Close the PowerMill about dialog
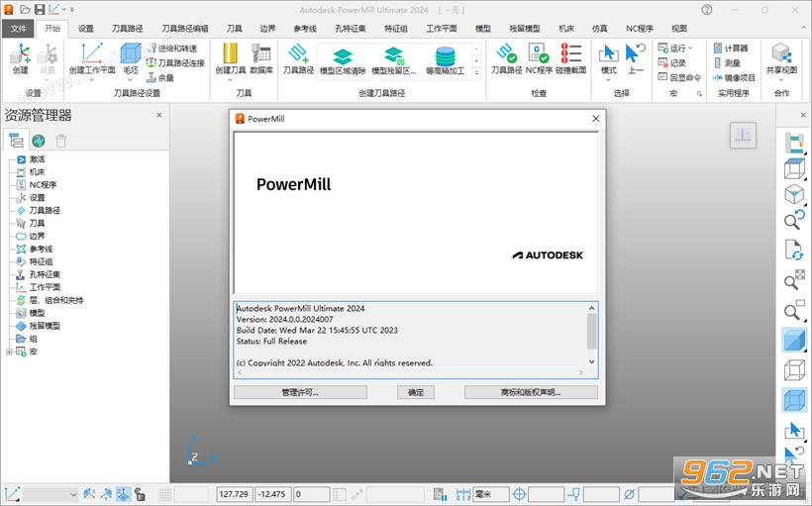This screenshot has width=812, height=506. coord(595,119)
